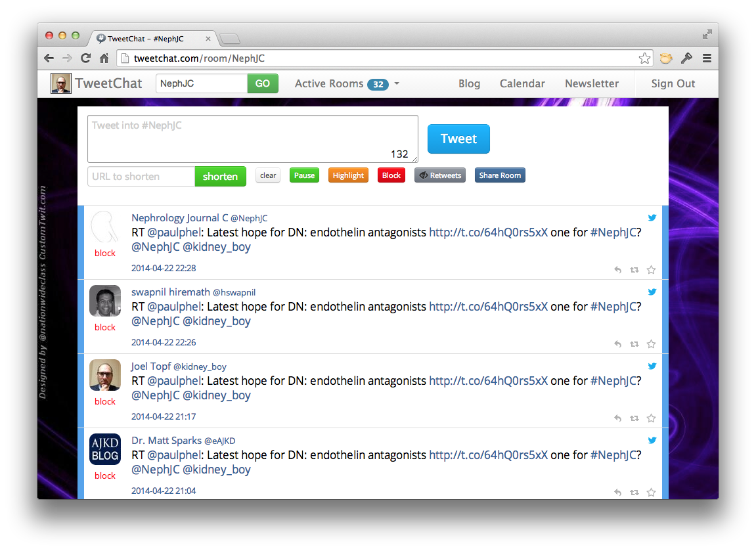Viewport: 756px width, 551px height.
Task: Clear the tweet box with clear button
Action: (268, 175)
